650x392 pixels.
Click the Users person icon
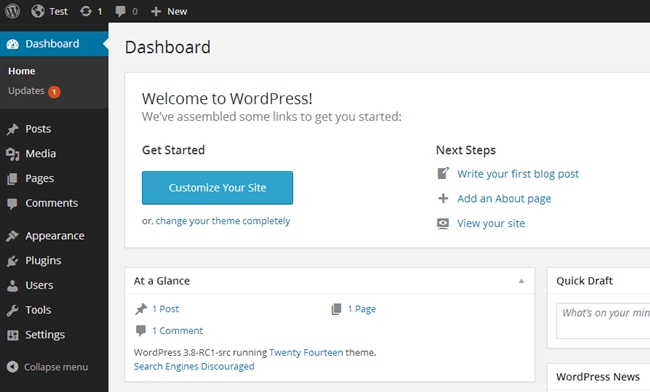[x=12, y=286]
